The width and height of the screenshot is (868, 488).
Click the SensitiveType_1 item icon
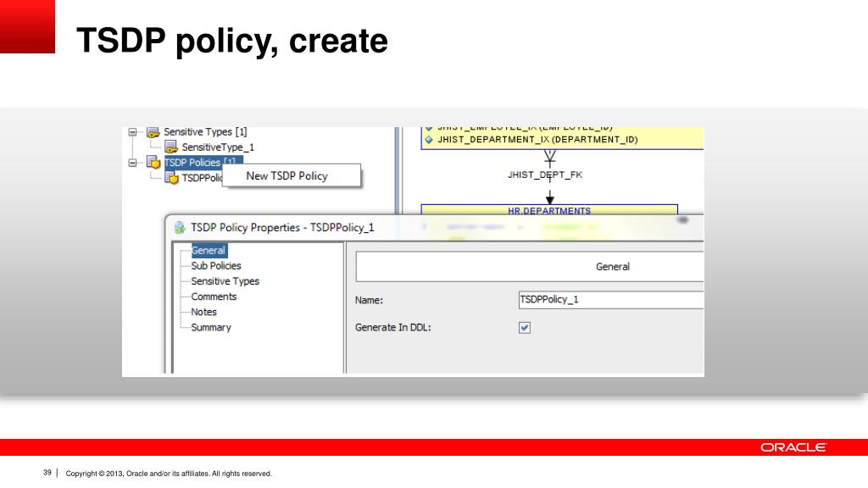pos(171,147)
